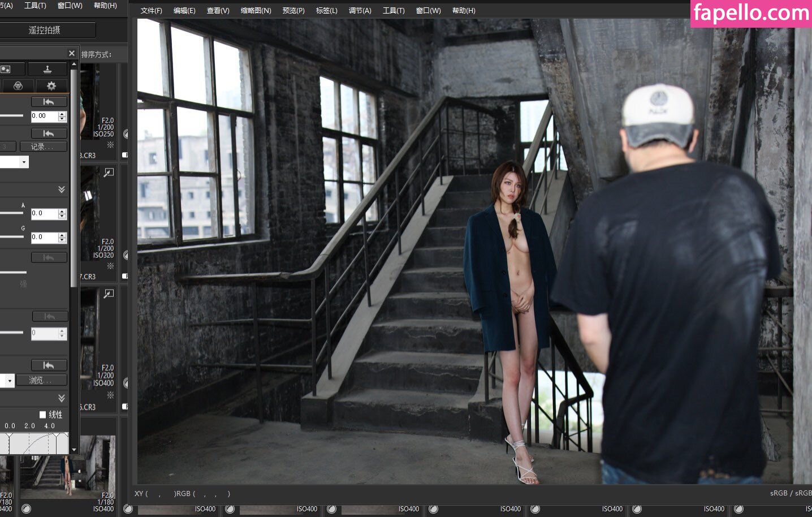Click the asterisk icon under the ISO250 thumbnail
The image size is (812, 517).
[110, 145]
